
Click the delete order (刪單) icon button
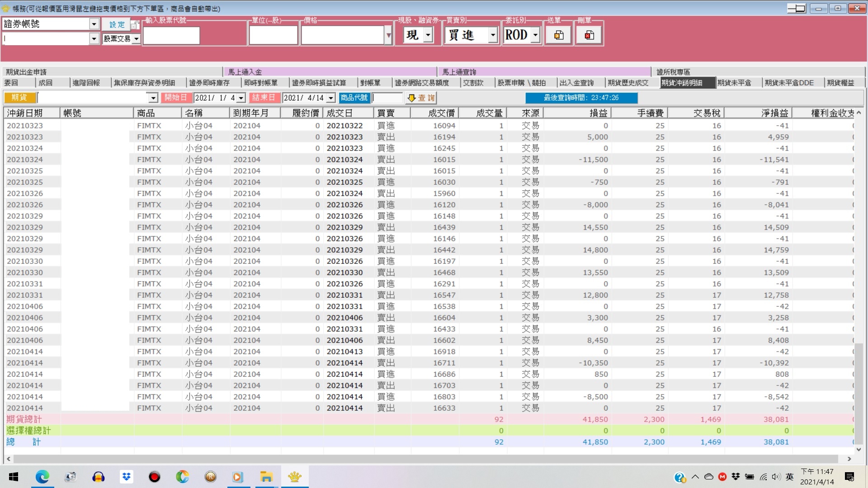pyautogui.click(x=589, y=35)
